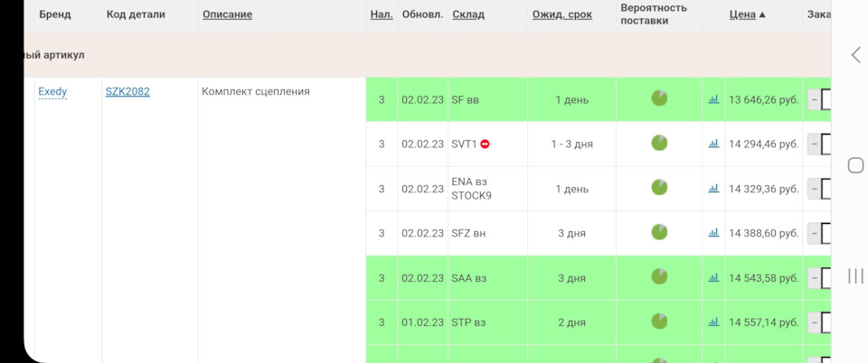The width and height of the screenshot is (868, 363).
Task: Decrease quantity in the 14 388,60 руб. row
Action: tap(814, 234)
